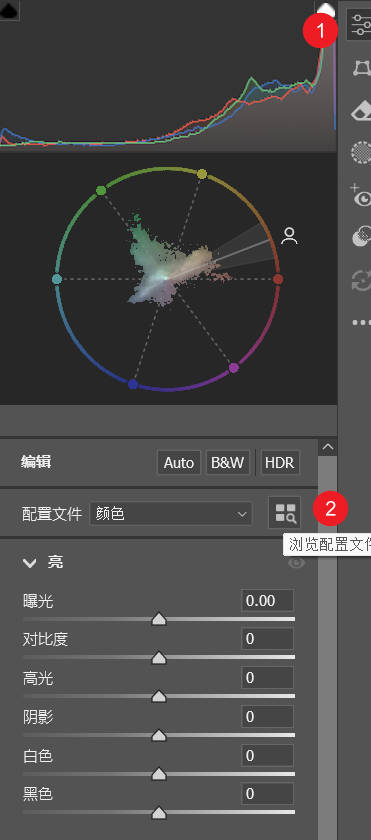This screenshot has width=371, height=840.
Task: Click the skin tone person icon
Action: pos(290,236)
